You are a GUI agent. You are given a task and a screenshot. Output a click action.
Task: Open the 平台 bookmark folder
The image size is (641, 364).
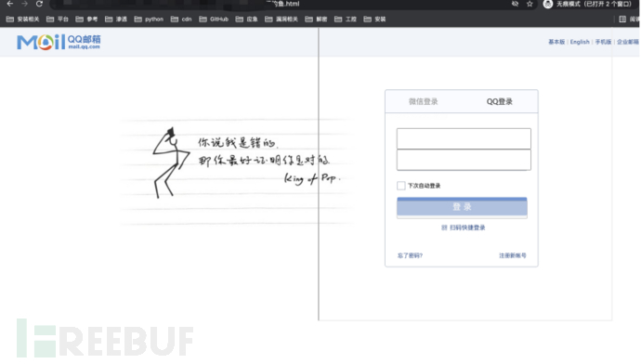58,19
